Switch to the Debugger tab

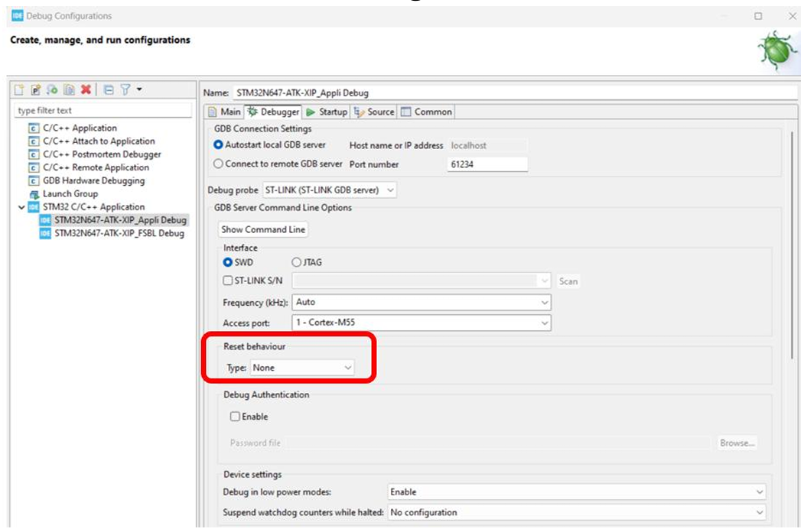(x=273, y=112)
